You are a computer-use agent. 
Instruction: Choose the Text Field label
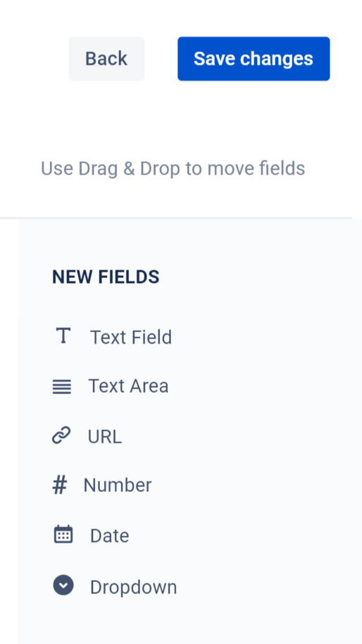coord(131,338)
